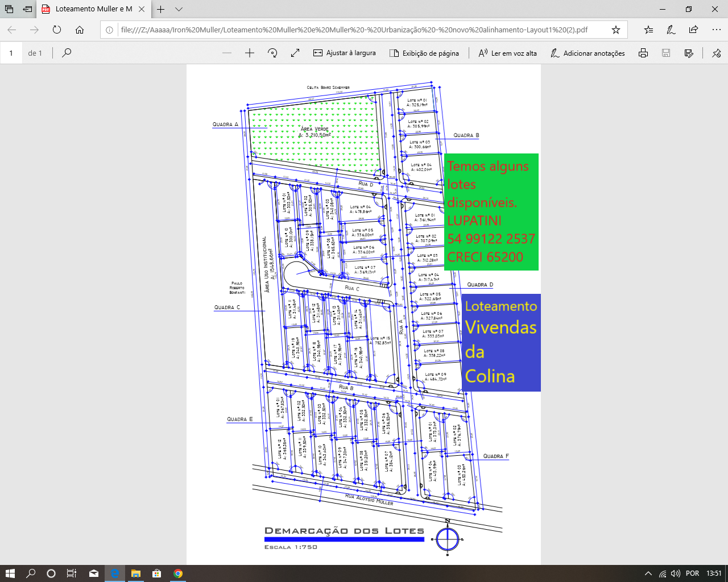Toggle full screen fit-to-page view

[x=295, y=53]
